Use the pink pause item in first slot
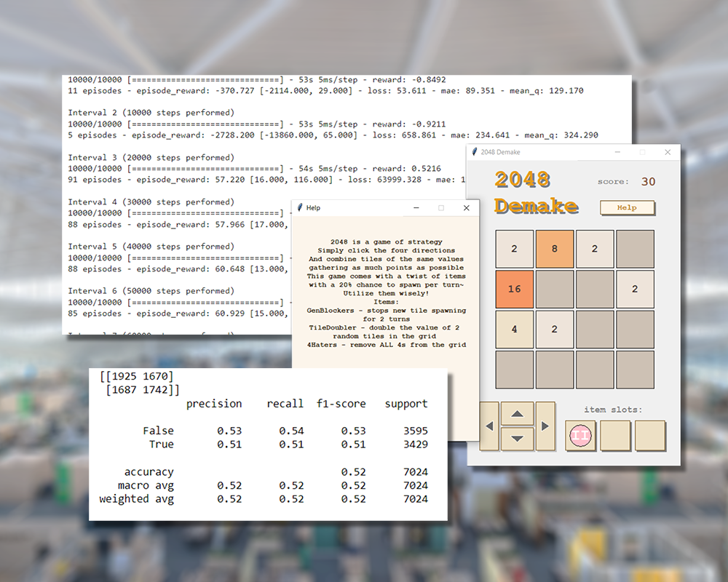This screenshot has height=582, width=728. tap(581, 436)
